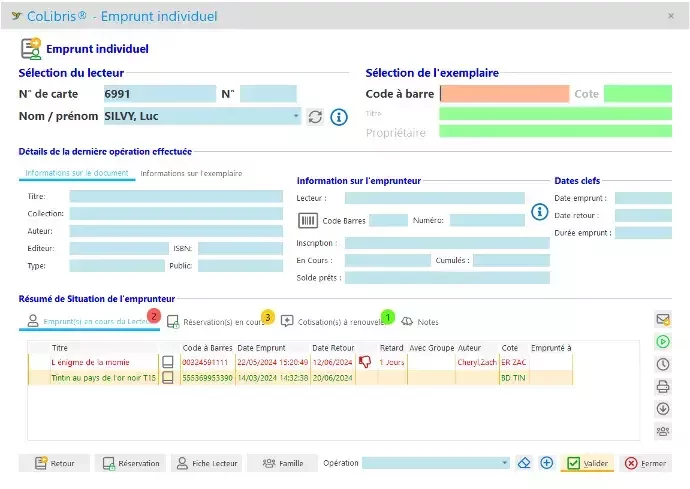Open history with the clock icon
Viewport: 690px width, 489px height.
662,364
